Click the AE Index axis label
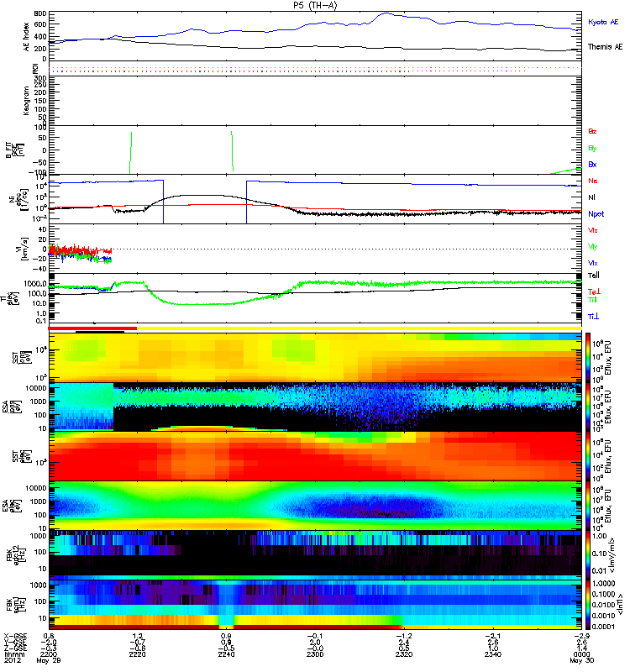Image resolution: width=630 pixels, height=672 pixels. pyautogui.click(x=27, y=37)
